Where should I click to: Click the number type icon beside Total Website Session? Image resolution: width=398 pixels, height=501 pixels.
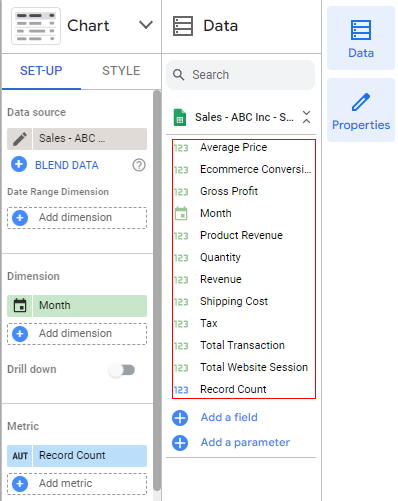click(x=181, y=368)
